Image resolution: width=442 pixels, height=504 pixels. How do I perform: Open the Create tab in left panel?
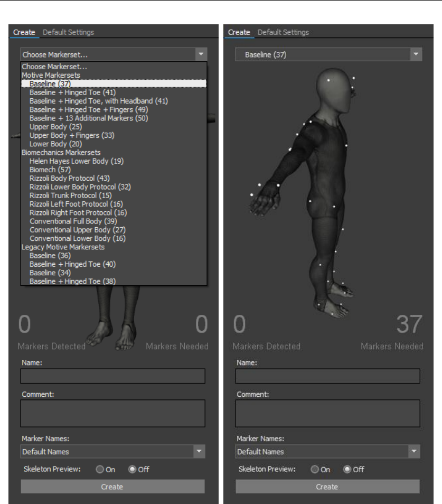(x=24, y=32)
